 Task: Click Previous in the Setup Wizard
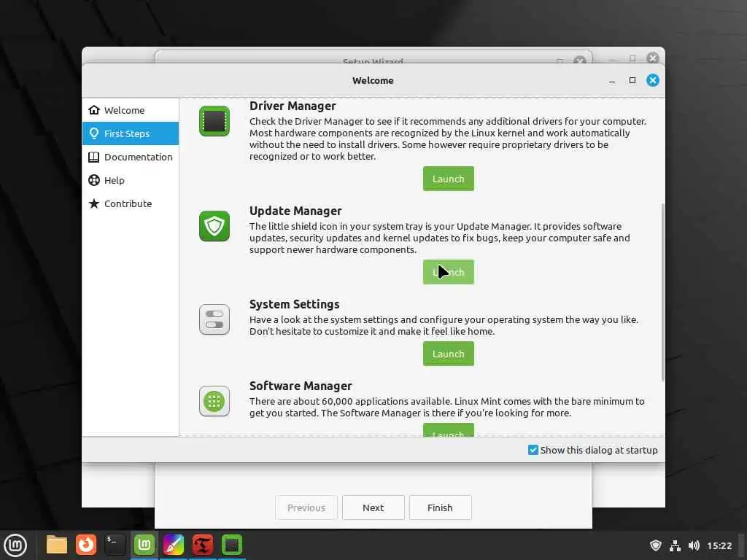[x=306, y=507]
